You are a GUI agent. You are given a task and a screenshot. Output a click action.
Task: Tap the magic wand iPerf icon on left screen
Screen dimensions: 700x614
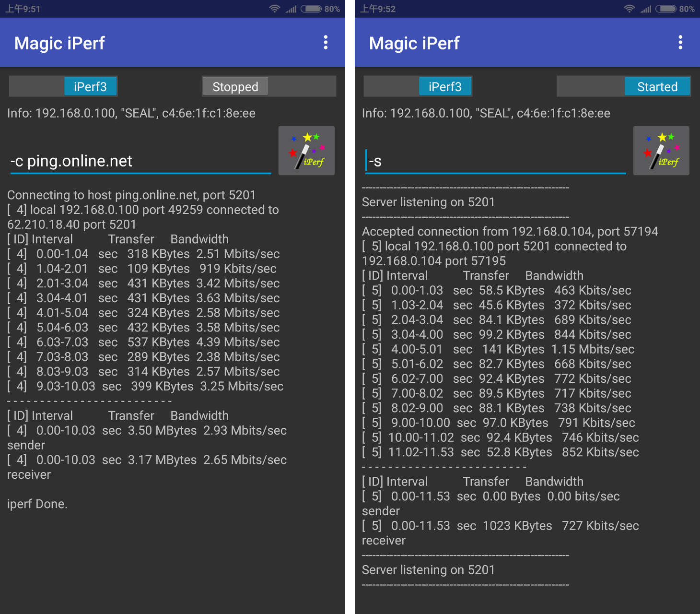click(x=306, y=151)
